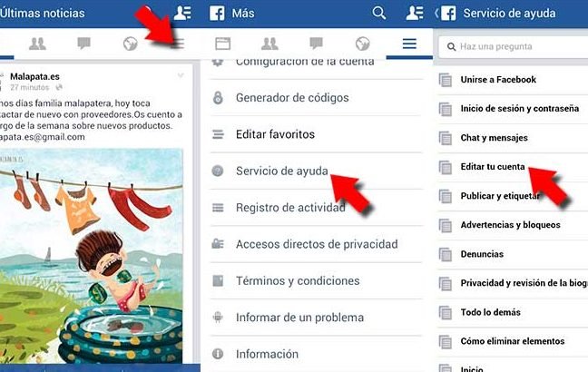Screen dimensions: 588x372
Task: Open Accesos directos de privacidad
Action: [x=316, y=244]
